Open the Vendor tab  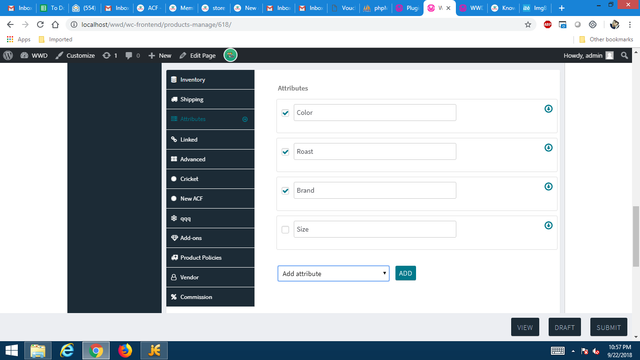click(x=210, y=277)
